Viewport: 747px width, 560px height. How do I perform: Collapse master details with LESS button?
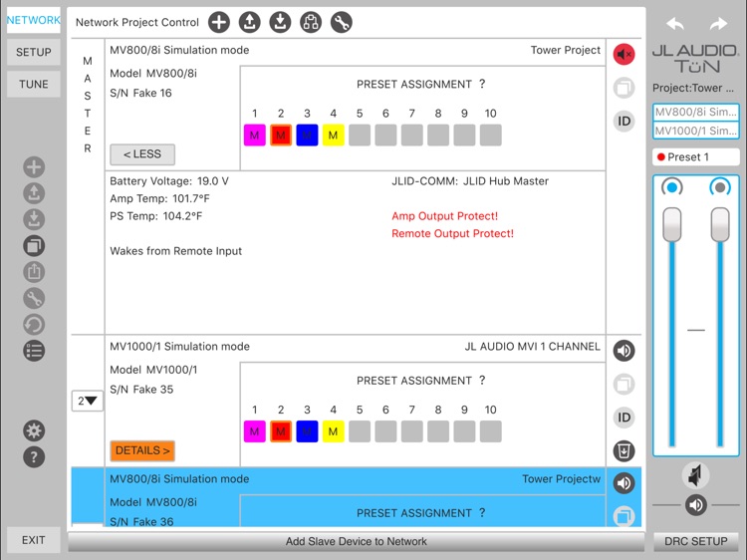pos(142,154)
